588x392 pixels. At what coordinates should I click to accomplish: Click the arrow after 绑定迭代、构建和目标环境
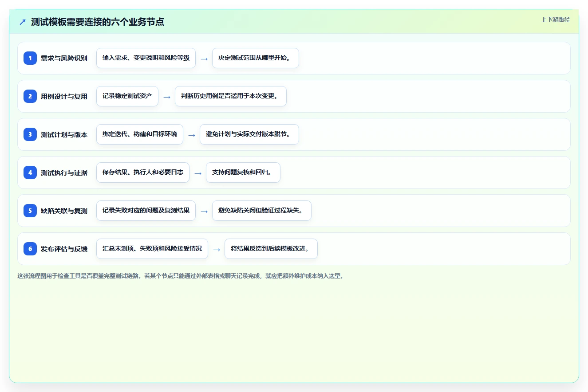point(192,135)
